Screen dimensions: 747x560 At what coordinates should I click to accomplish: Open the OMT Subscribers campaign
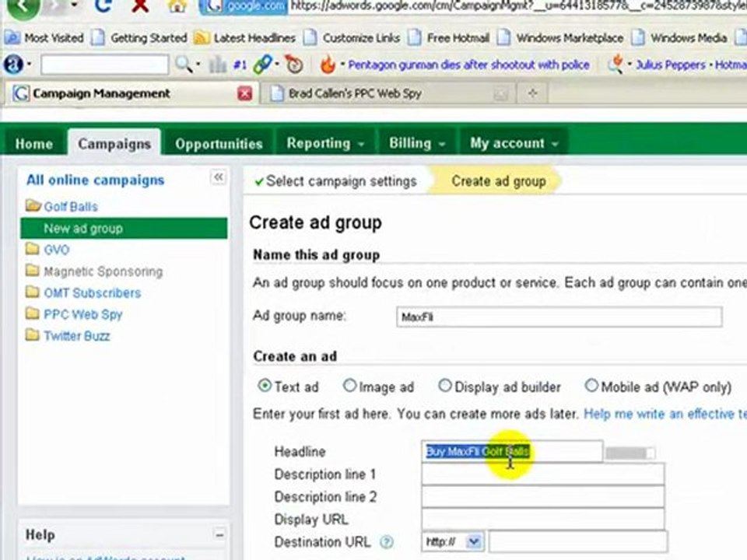[x=92, y=292]
